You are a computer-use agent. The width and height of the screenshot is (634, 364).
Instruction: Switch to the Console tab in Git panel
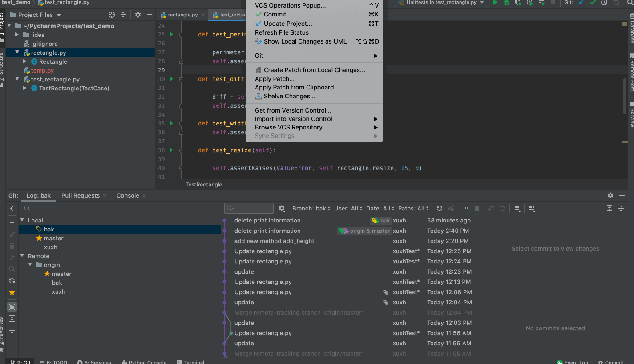point(128,195)
